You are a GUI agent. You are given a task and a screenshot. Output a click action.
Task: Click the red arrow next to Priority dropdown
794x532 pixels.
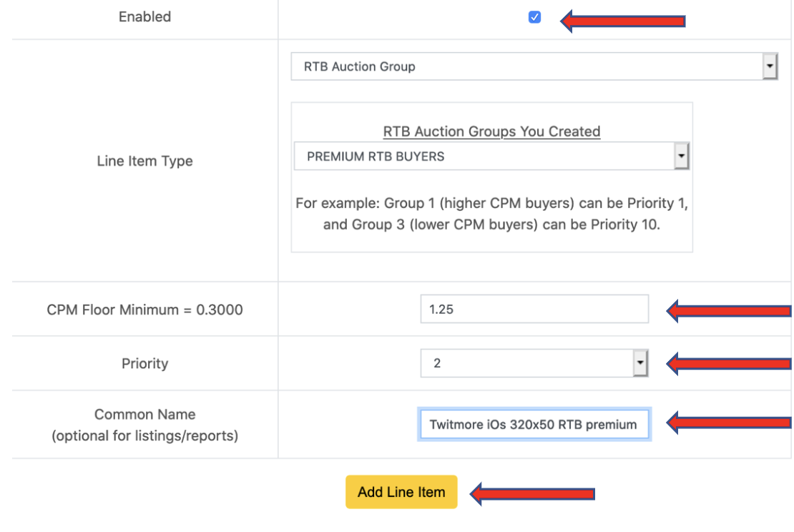pyautogui.click(x=728, y=364)
